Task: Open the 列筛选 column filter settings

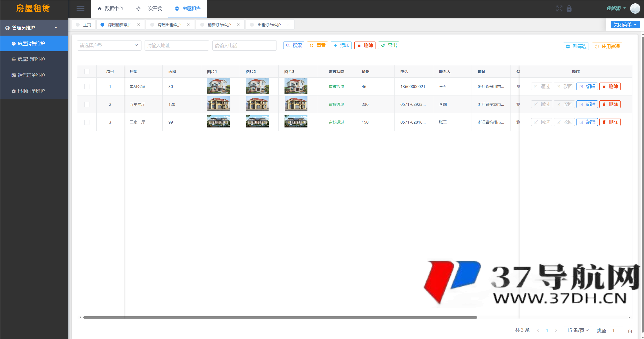Action: point(576,46)
